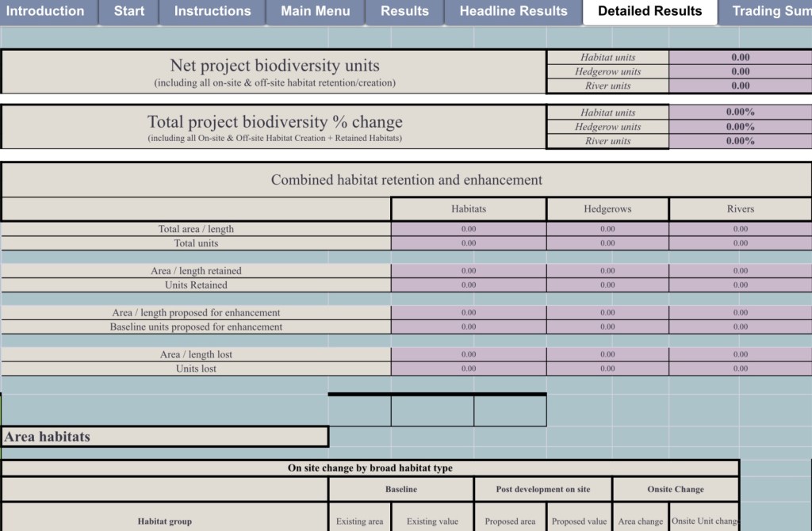Click the Detailed Results tab
This screenshot has width=812, height=531.
(649, 11)
